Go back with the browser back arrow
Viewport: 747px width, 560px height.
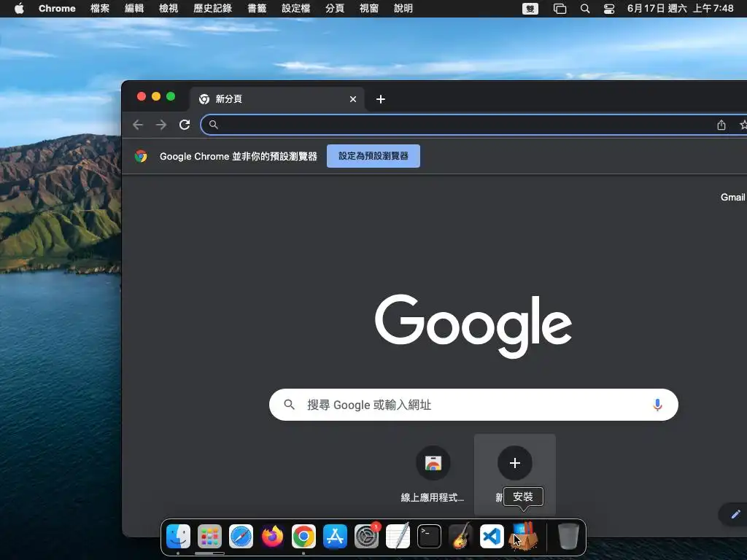point(138,125)
